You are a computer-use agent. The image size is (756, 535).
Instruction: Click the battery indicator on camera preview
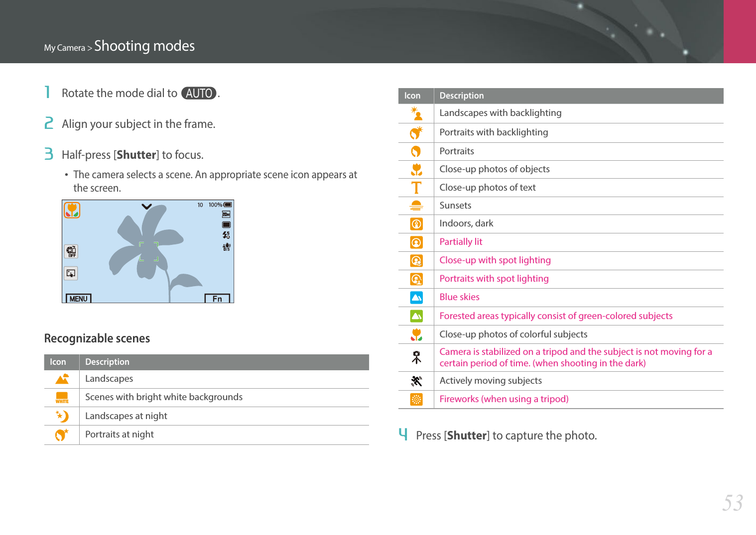(228, 205)
